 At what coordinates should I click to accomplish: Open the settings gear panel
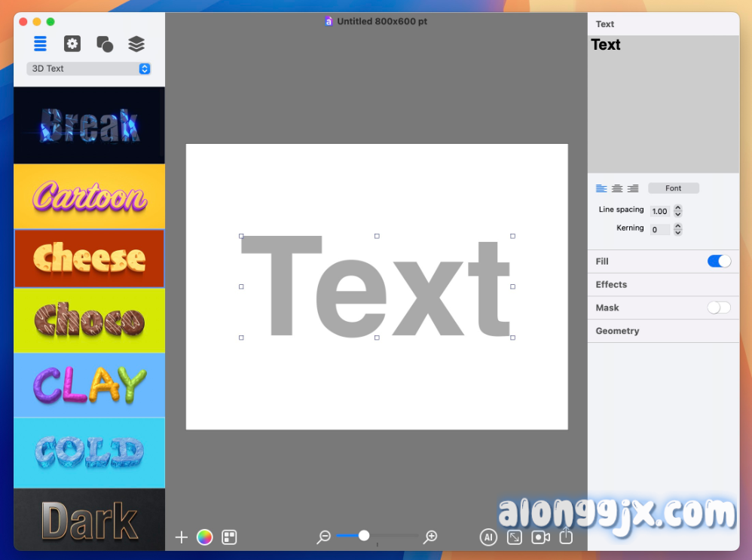coord(72,44)
